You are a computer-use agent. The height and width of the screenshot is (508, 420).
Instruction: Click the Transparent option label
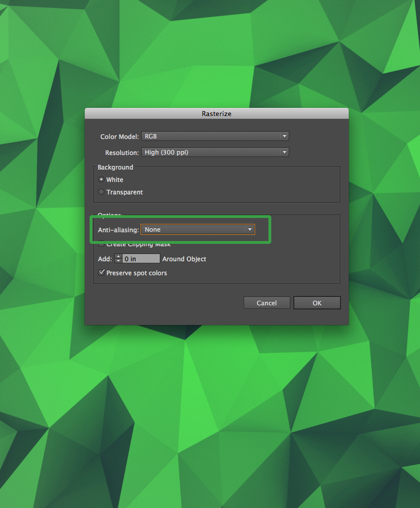coord(125,192)
